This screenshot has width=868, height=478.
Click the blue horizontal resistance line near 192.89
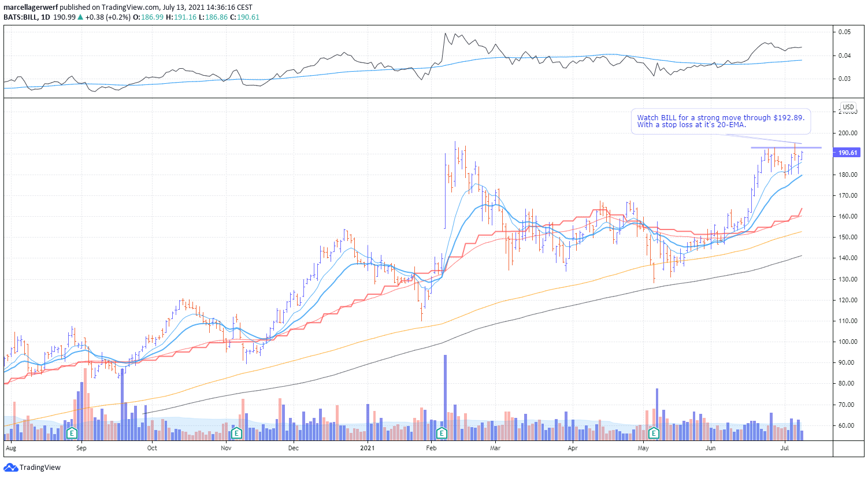coord(786,147)
